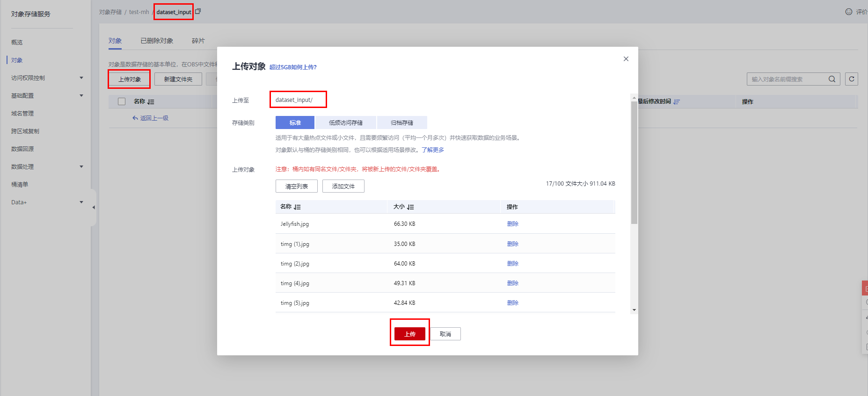Expand the Data+ sidebar menu

coord(81,202)
